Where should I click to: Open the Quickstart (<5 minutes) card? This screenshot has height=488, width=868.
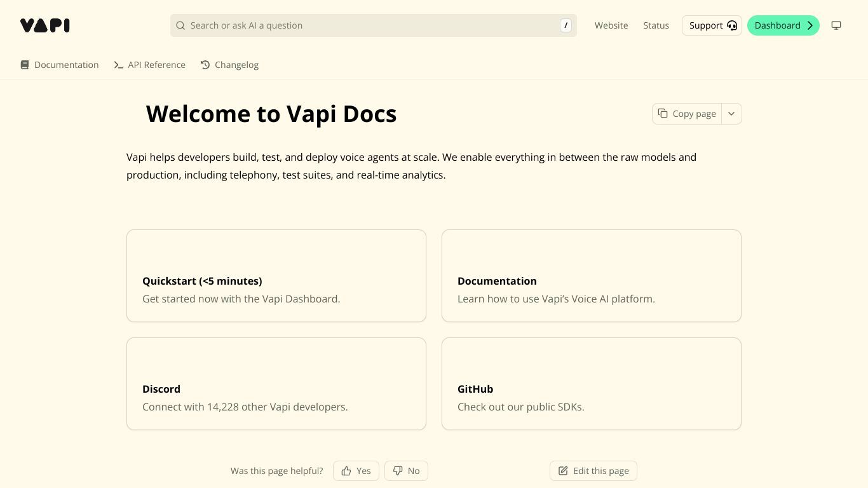coord(276,276)
